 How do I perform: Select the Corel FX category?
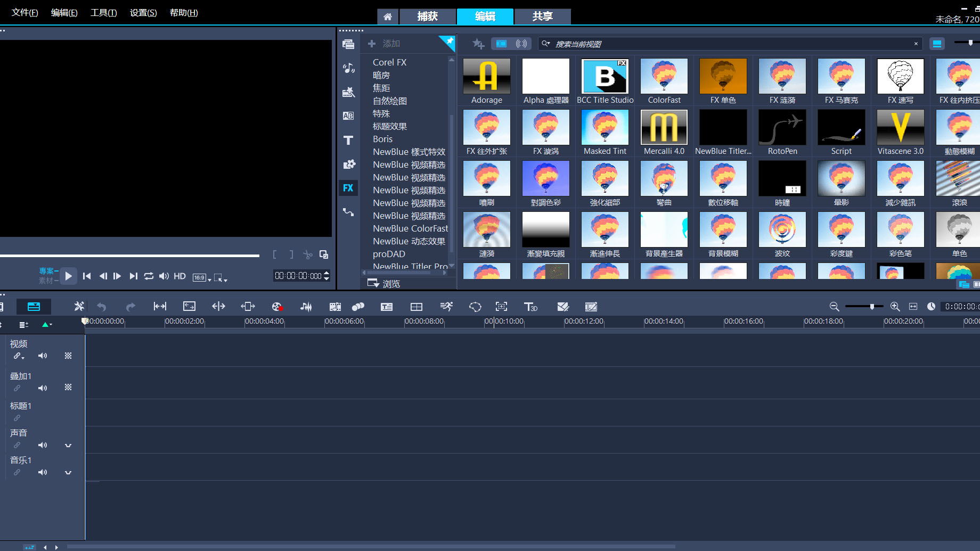pyautogui.click(x=389, y=62)
